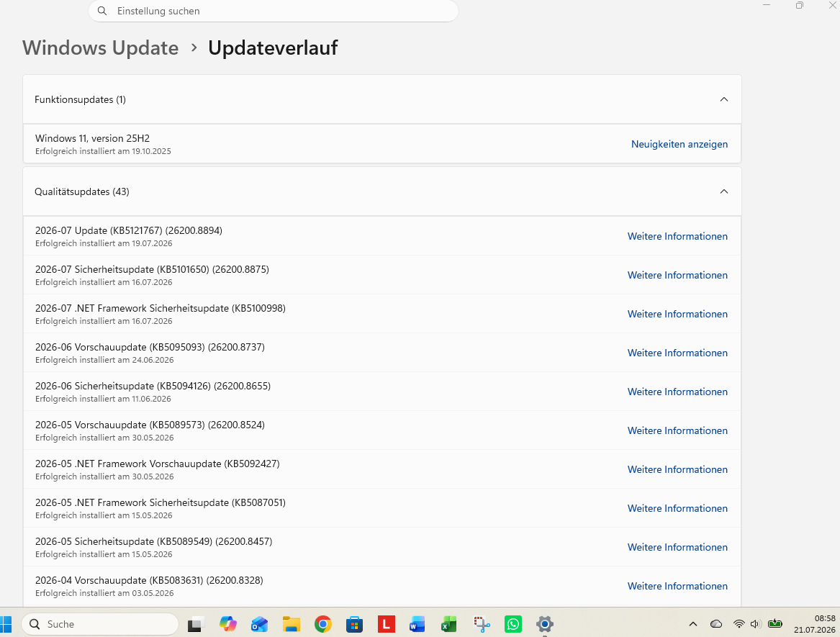The image size is (840, 637).
Task: Click 'Erfolgreich installiert am 24.06.2026' text
Action: pyautogui.click(x=104, y=360)
